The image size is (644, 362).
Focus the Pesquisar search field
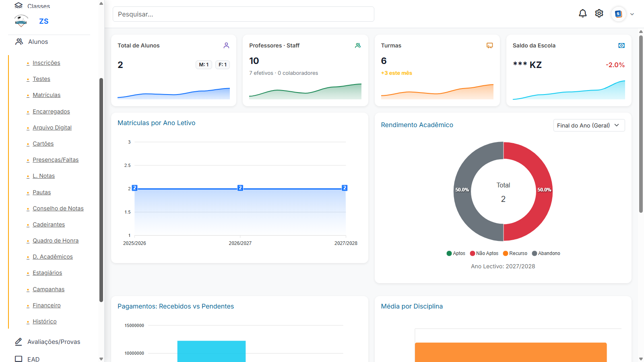point(243,14)
